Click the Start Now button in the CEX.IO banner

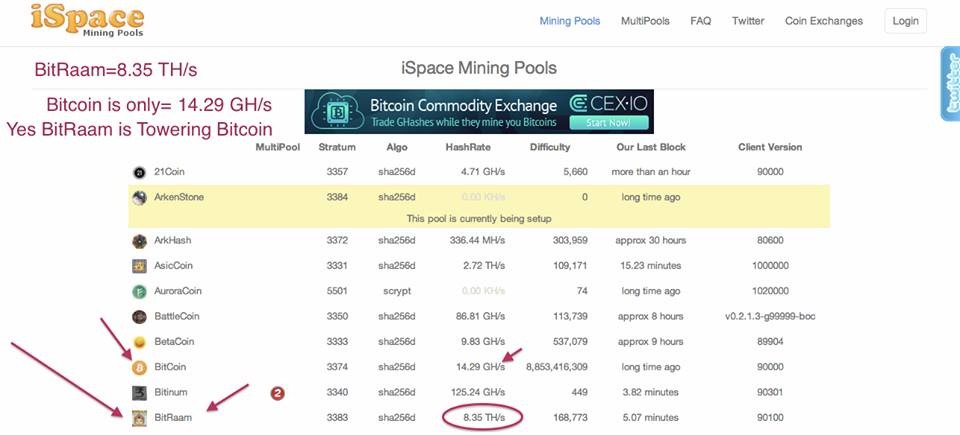(608, 123)
